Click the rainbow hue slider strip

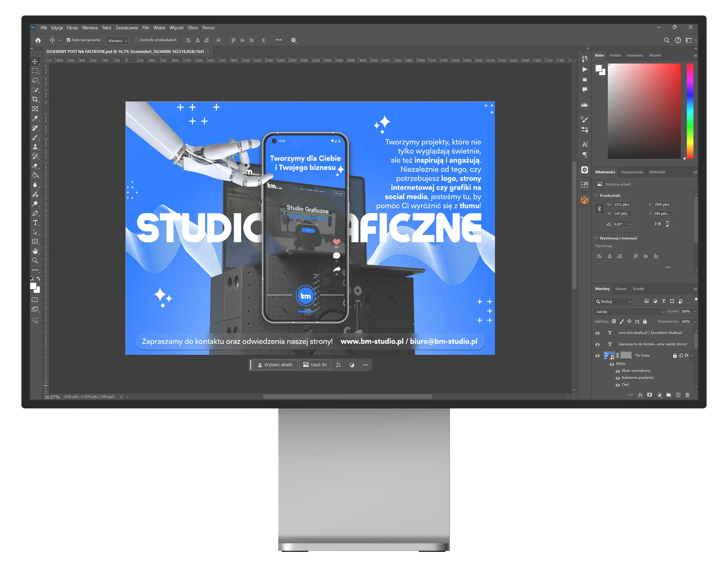click(690, 111)
